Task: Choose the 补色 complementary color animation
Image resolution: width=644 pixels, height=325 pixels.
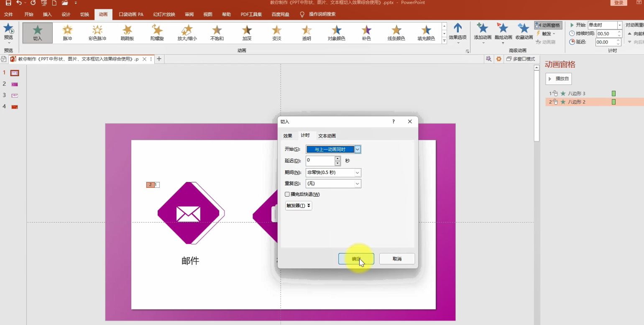Action: click(x=366, y=33)
